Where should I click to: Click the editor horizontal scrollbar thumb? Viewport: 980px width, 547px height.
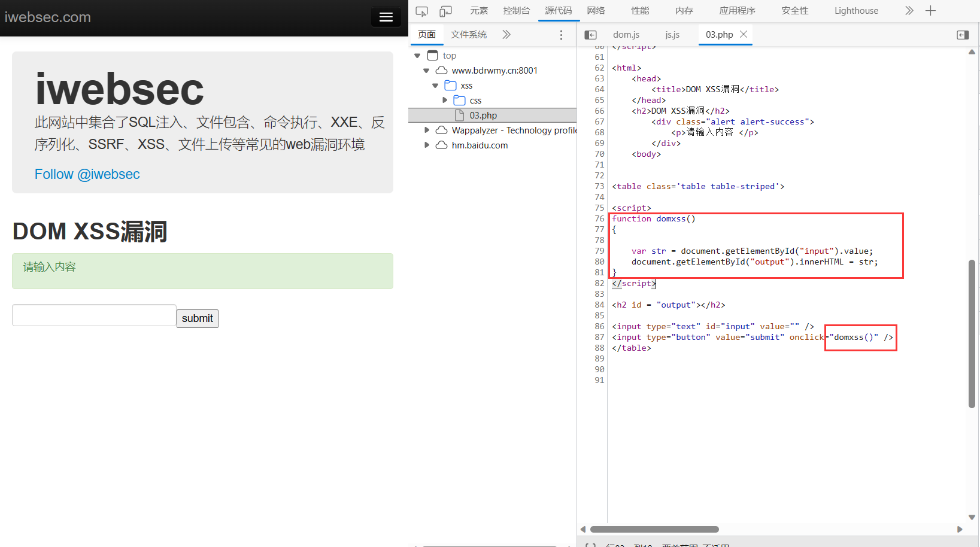654,529
